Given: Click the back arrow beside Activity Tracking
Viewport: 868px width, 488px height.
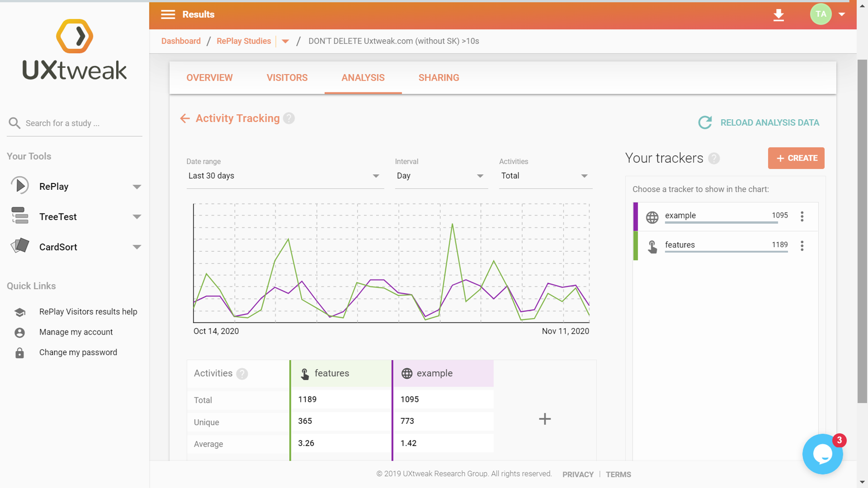Looking at the screenshot, I should 184,119.
